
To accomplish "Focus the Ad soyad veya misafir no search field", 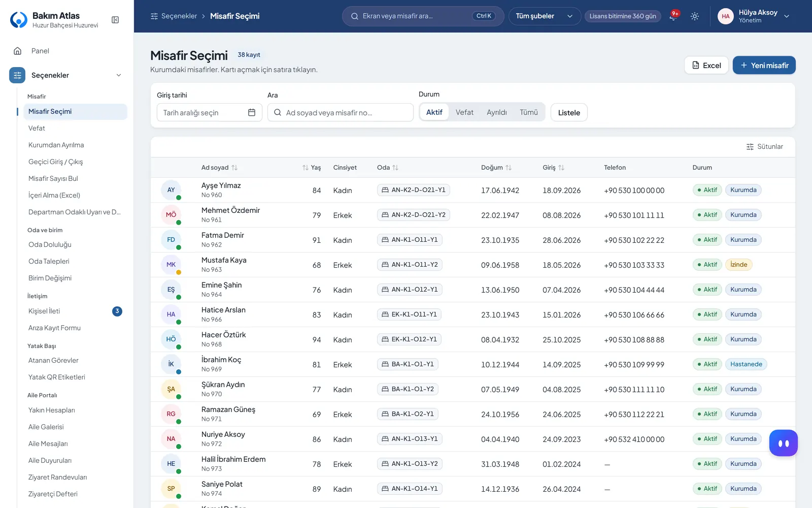I will point(341,112).
